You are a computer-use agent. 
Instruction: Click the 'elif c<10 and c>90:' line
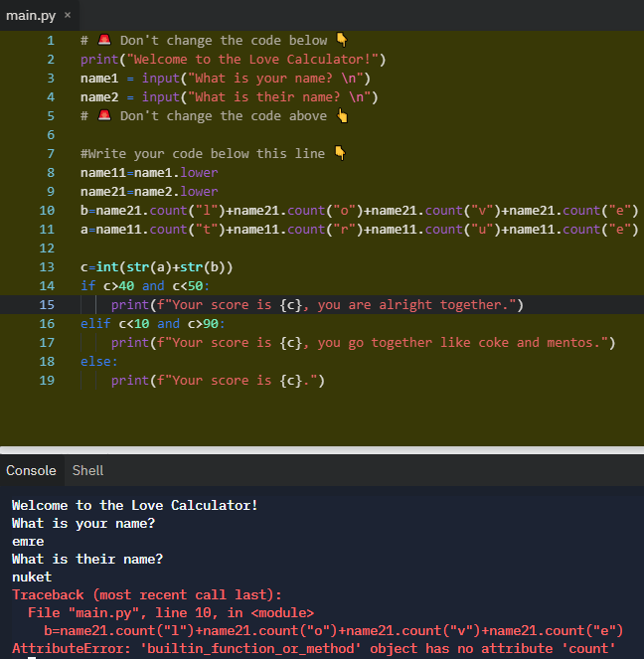[153, 324]
